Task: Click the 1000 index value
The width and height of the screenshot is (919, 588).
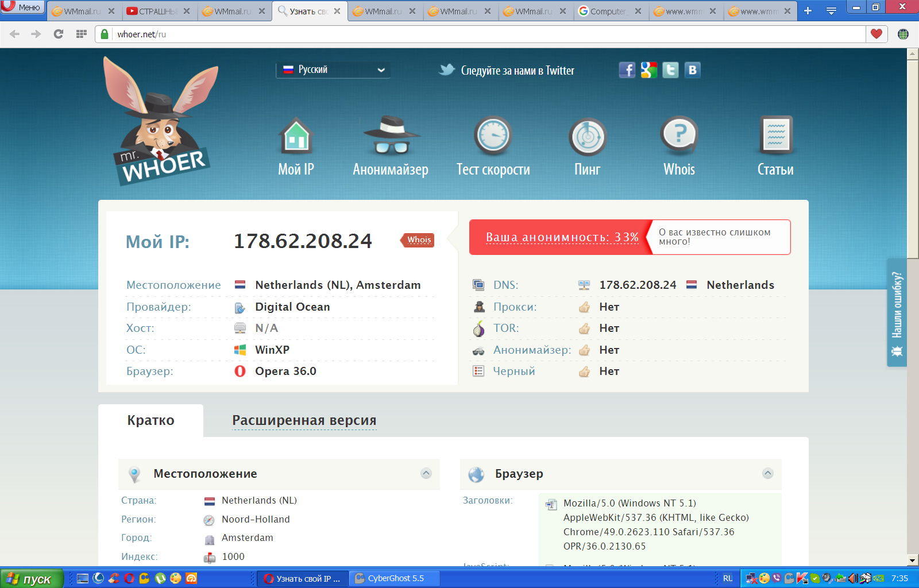Action: point(233,556)
